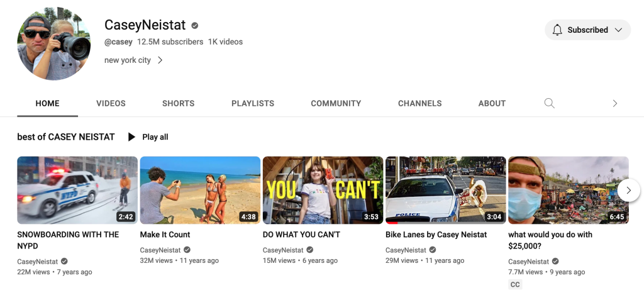Click the 22M views • 7 years ago text
Image resolution: width=644 pixels, height=295 pixels.
click(55, 272)
